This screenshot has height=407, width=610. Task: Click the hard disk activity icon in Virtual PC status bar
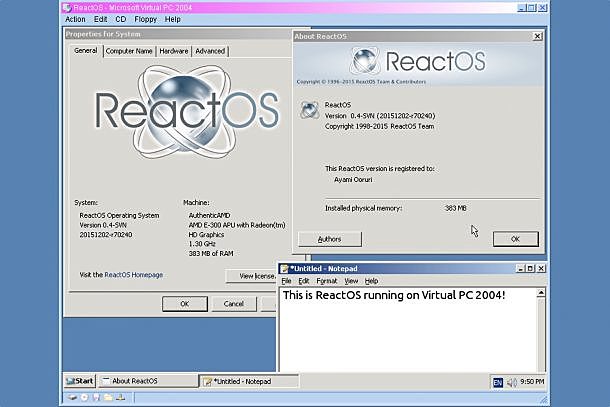coord(72,397)
